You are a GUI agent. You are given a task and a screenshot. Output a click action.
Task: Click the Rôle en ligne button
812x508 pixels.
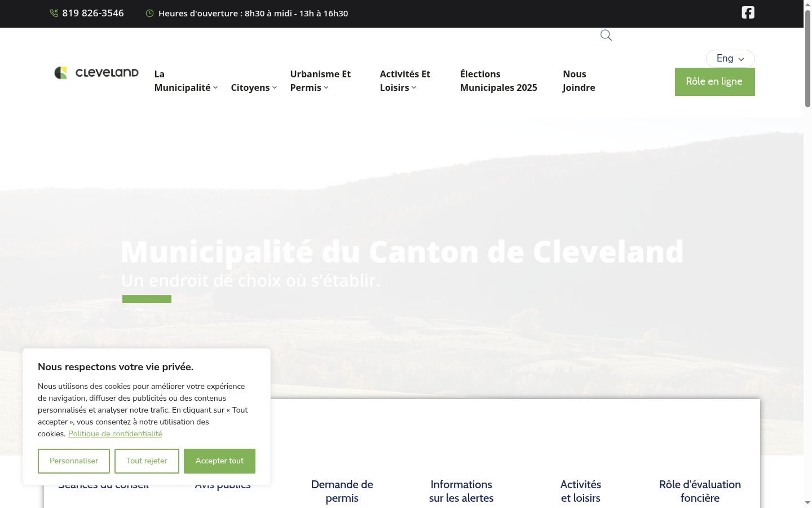714,82
